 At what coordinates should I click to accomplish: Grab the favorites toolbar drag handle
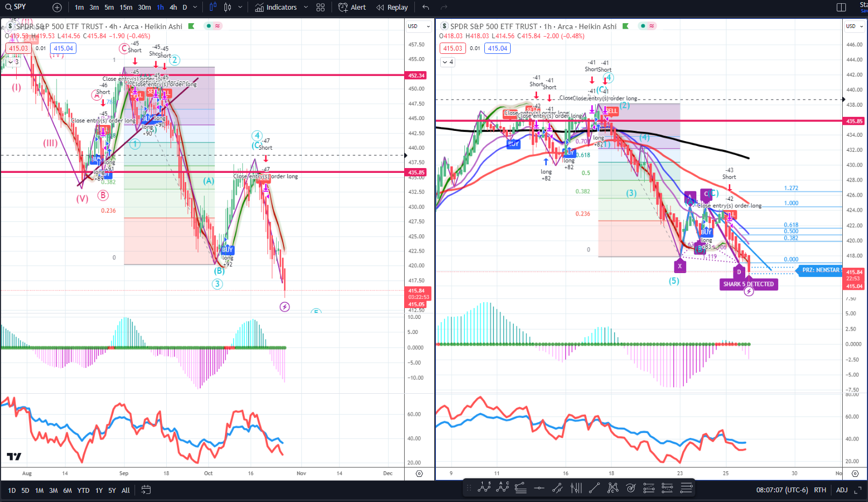(x=469, y=488)
